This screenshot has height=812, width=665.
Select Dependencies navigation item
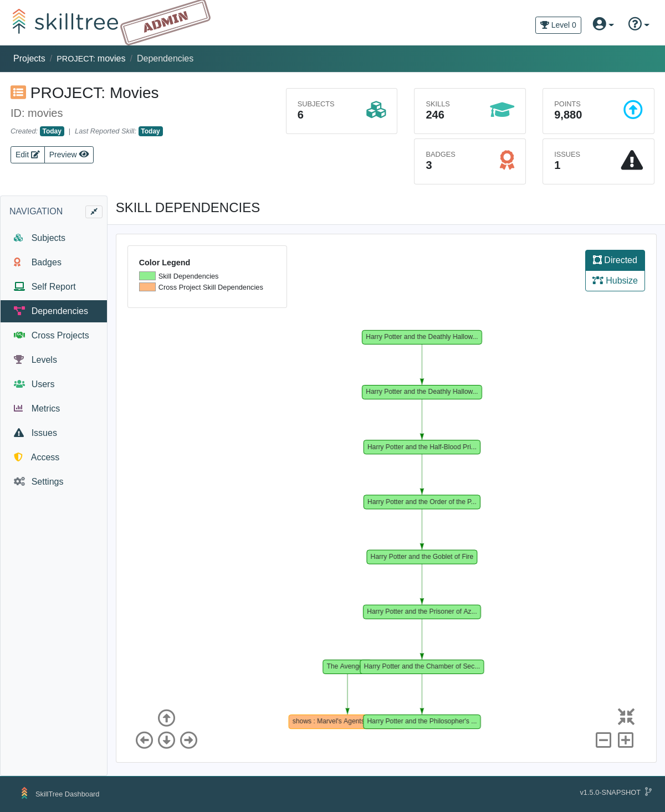click(54, 311)
